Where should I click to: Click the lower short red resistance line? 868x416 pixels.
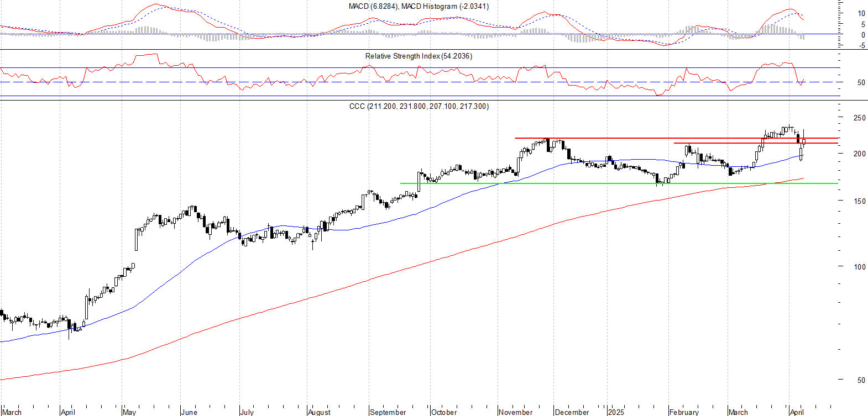point(756,143)
